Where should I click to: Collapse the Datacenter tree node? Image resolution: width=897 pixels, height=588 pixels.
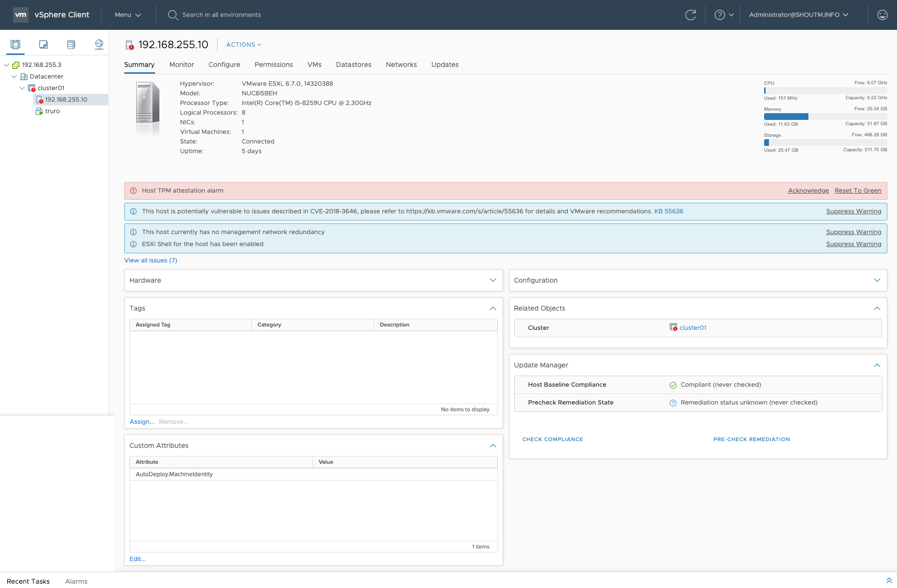[x=14, y=77]
